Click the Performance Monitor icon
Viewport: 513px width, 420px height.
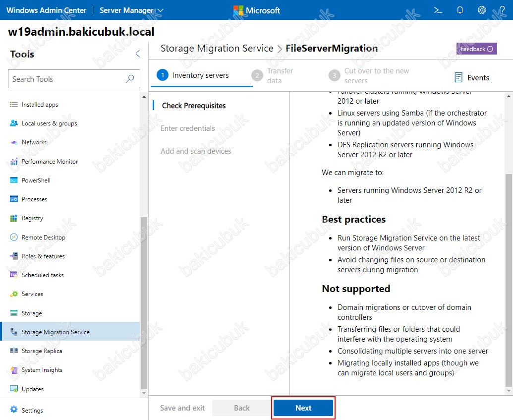[14, 161]
